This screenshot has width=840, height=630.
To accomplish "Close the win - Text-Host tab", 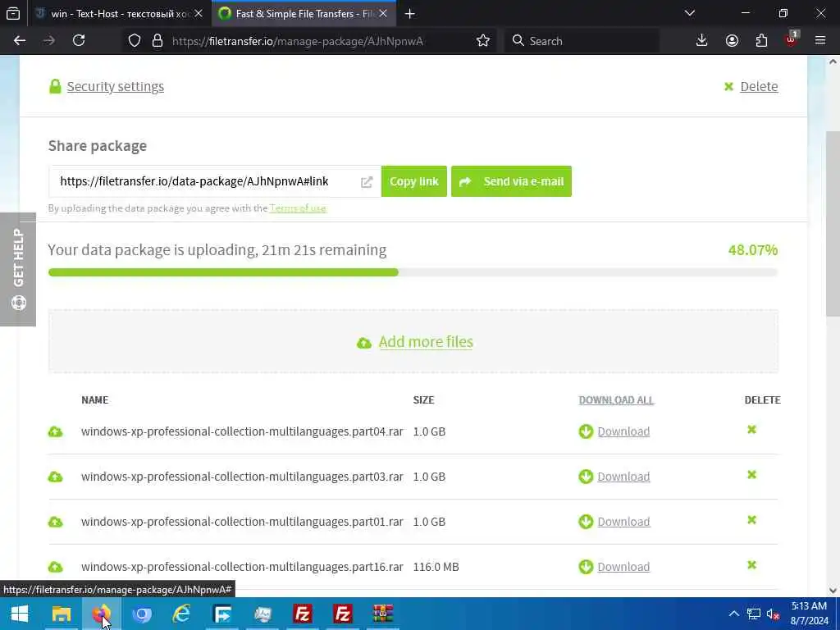I will click(x=199, y=14).
